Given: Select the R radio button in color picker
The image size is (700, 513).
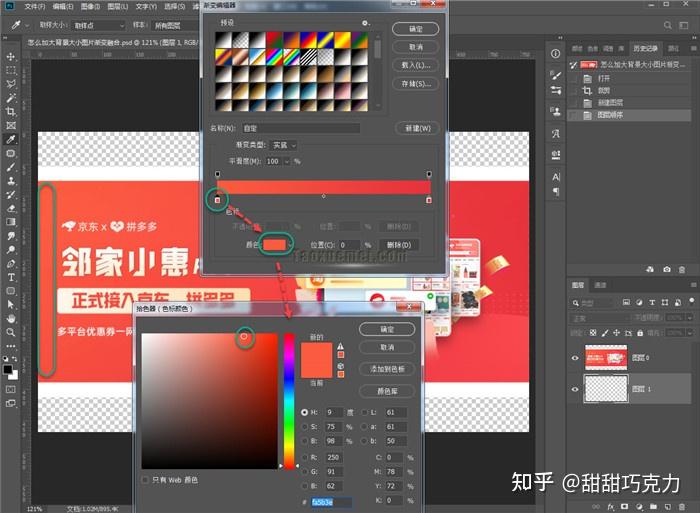Looking at the screenshot, I should click(x=304, y=457).
